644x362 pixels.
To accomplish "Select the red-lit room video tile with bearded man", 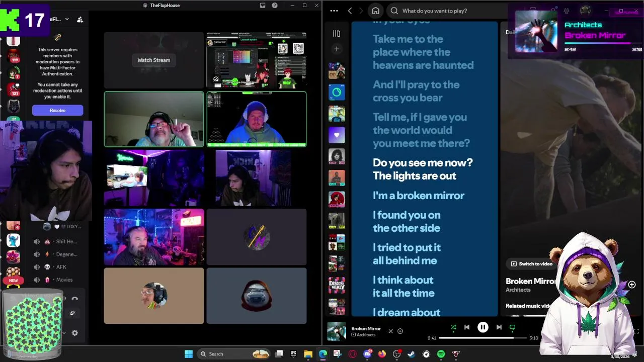I will coord(154,237).
